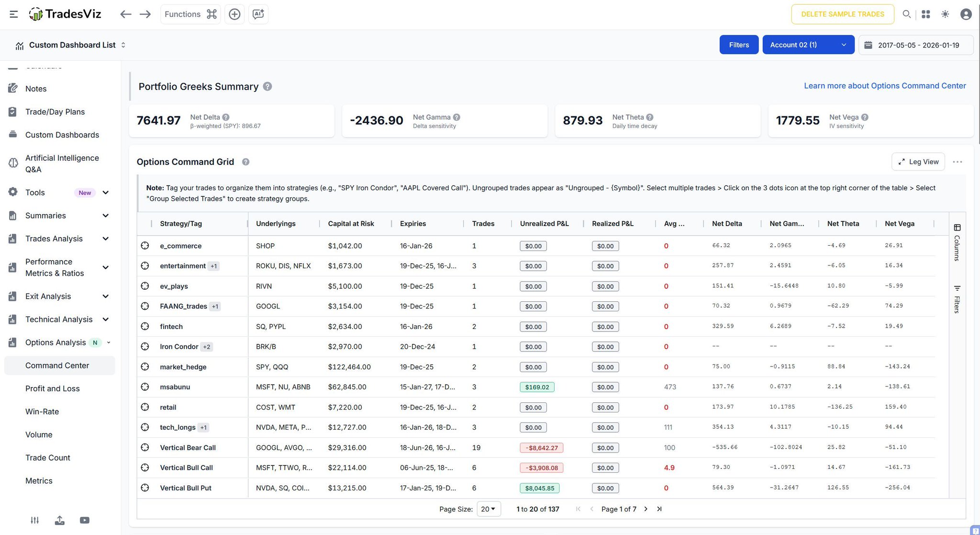Click the upload icon in sidebar footer
Screen dimensions: 980x535
pyautogui.click(x=59, y=520)
